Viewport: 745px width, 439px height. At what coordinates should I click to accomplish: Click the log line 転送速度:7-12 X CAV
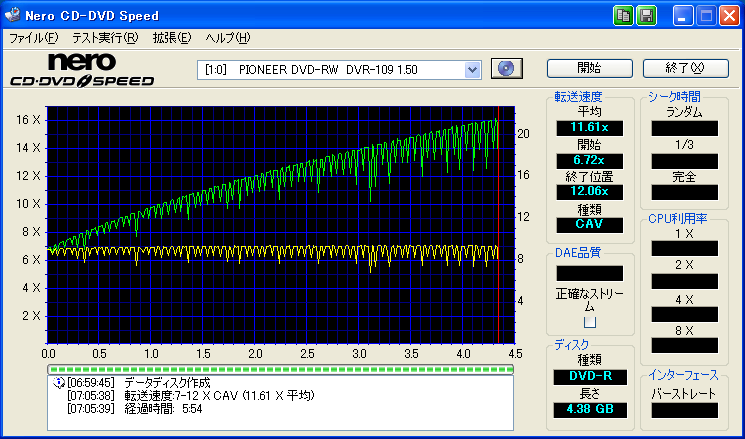pyautogui.click(x=220, y=396)
